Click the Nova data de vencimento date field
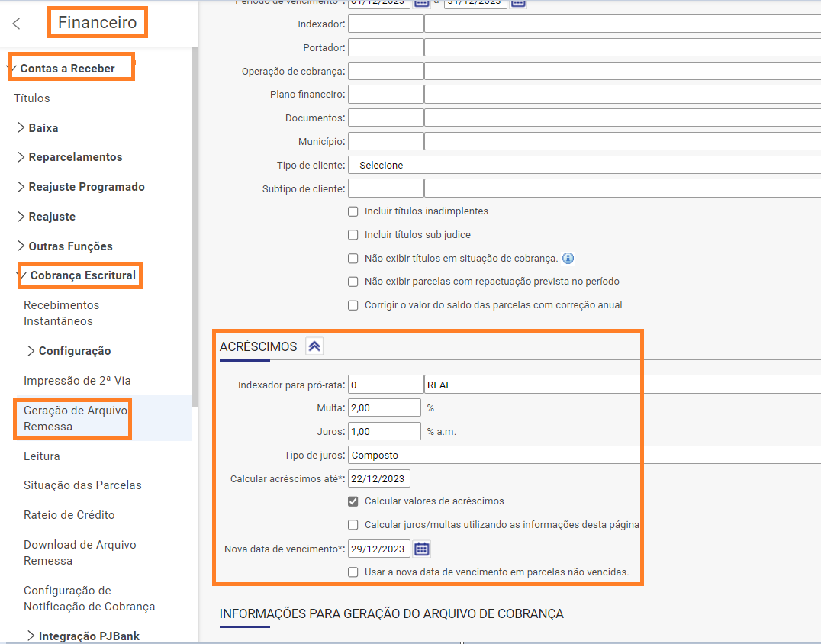Viewport: 821px width, 644px height. tap(379, 549)
